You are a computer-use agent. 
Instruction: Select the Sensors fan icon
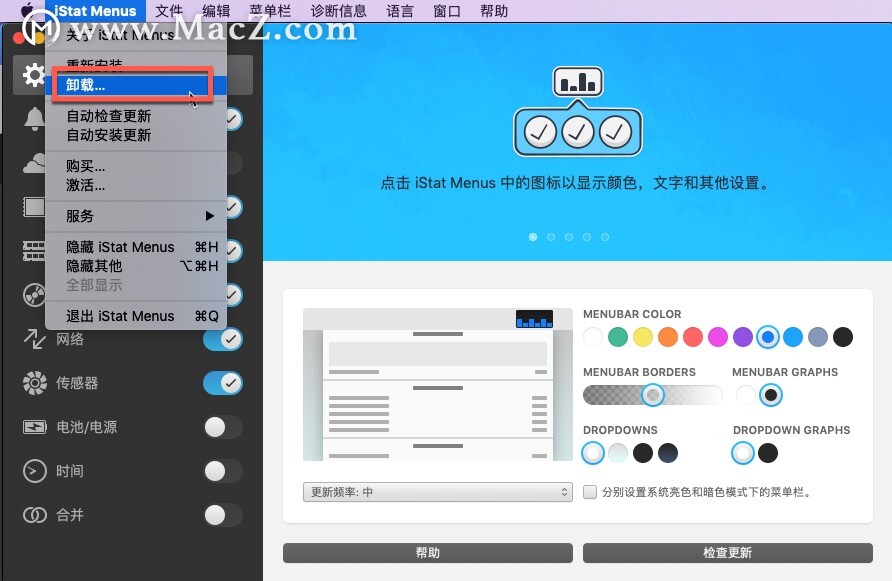click(x=35, y=382)
